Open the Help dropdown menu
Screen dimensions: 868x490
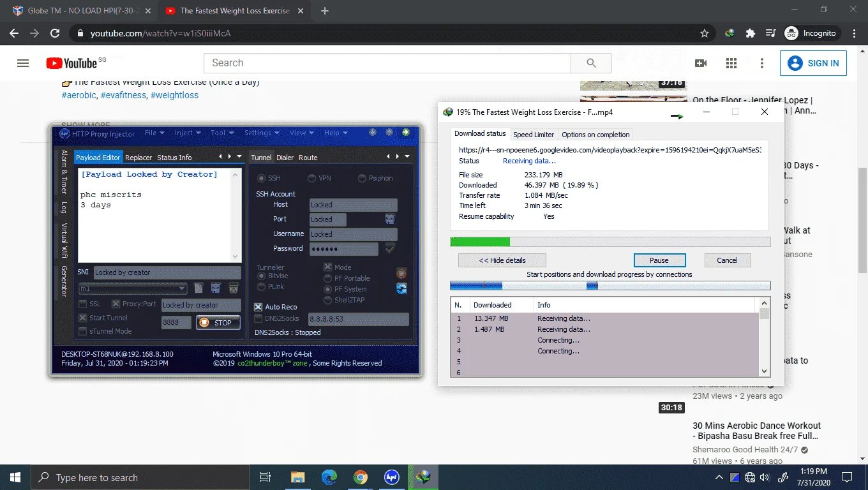click(x=336, y=133)
